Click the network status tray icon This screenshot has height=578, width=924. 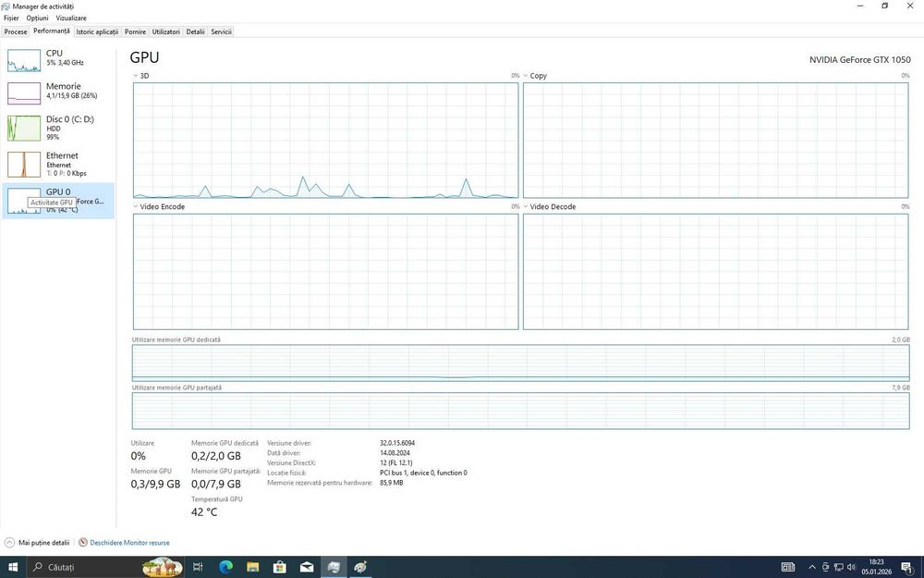(839, 568)
